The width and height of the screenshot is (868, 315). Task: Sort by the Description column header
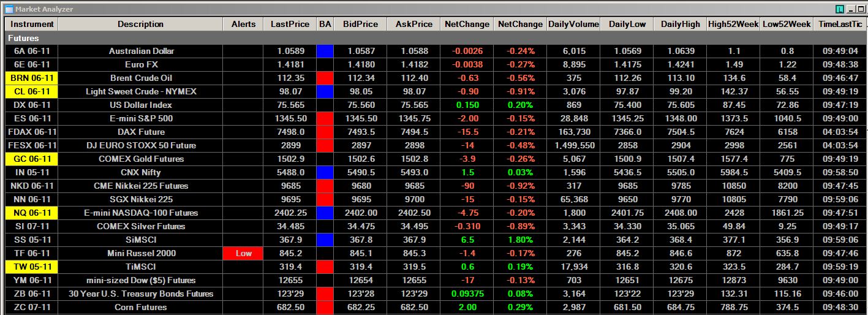pos(140,25)
